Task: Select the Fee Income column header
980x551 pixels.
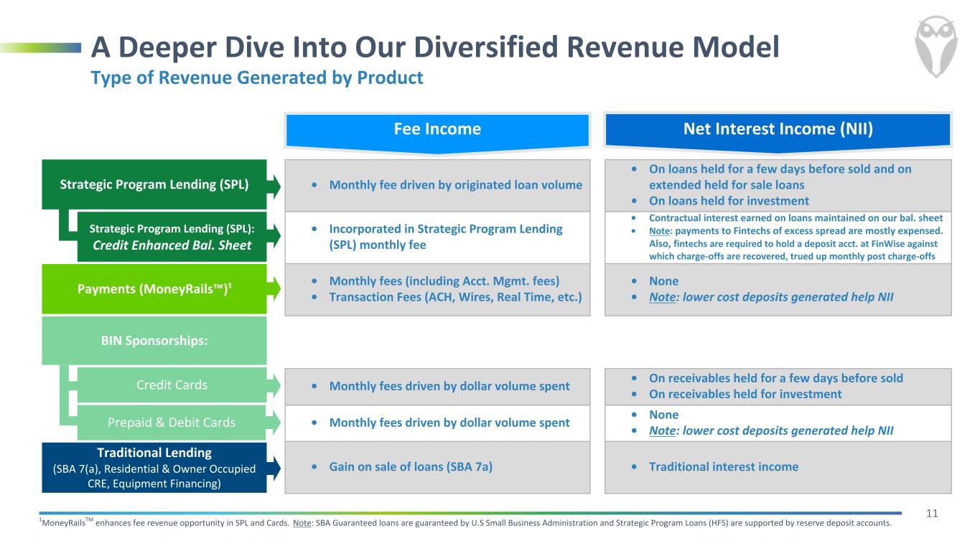Action: coord(437,129)
